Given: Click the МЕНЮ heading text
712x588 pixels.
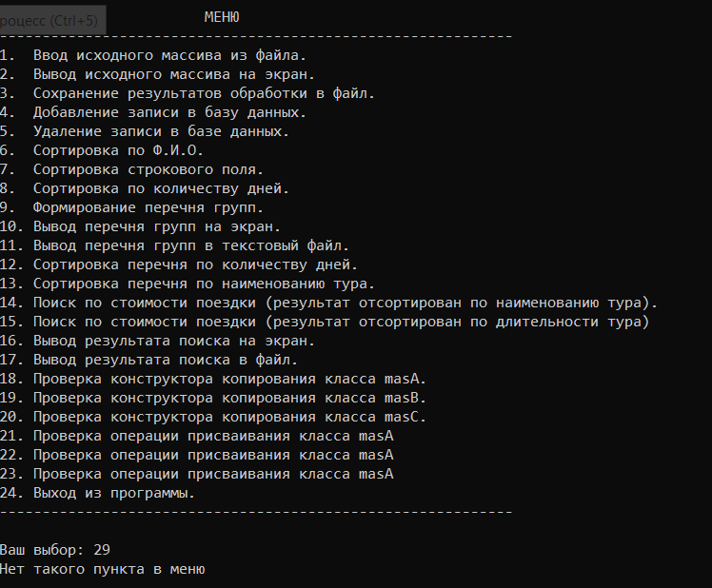Looking at the screenshot, I should (222, 17).
